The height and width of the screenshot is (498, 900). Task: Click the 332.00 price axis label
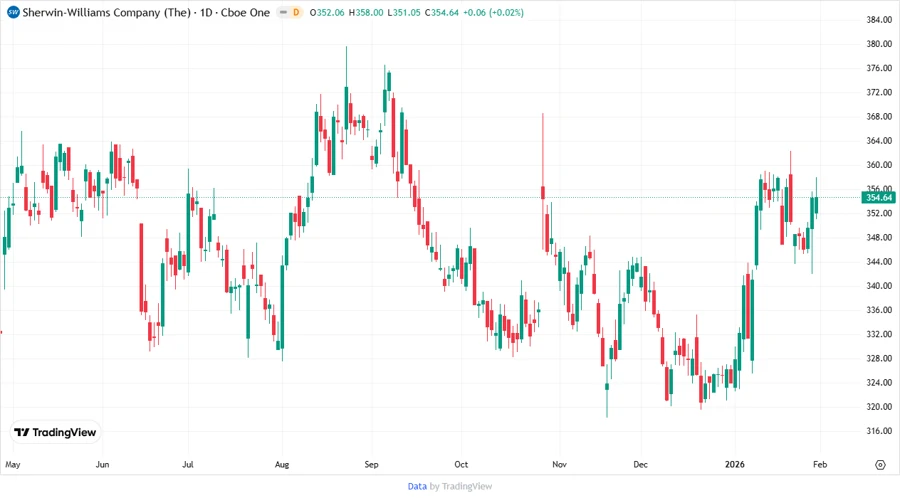pyautogui.click(x=879, y=334)
